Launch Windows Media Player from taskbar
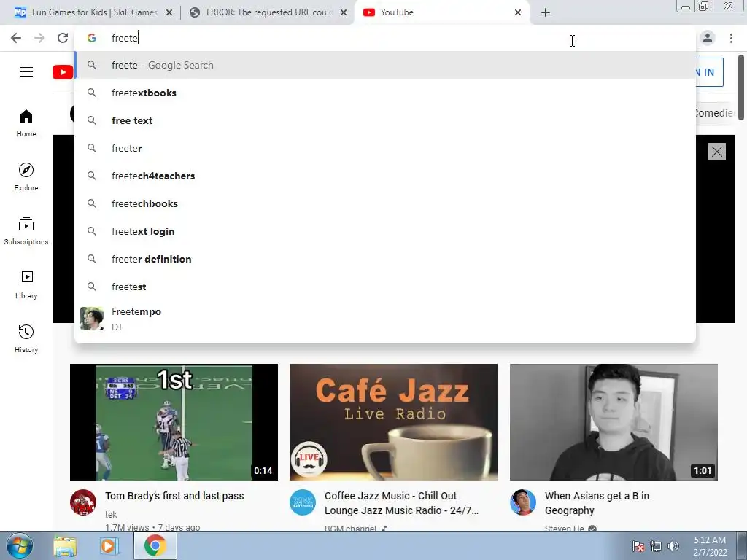Screen dimensions: 747x560 [109, 545]
